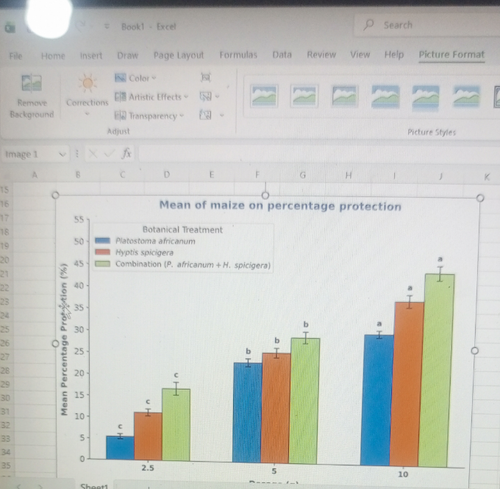This screenshot has height=489, width=500.
Task: Click the Sheet1 tab
Action: (94, 486)
